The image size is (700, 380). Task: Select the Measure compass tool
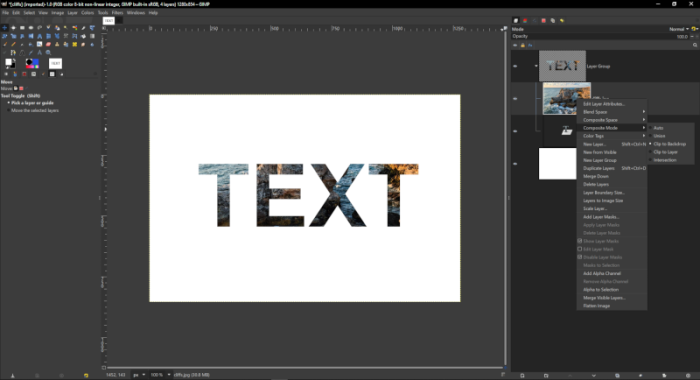pos(40,53)
